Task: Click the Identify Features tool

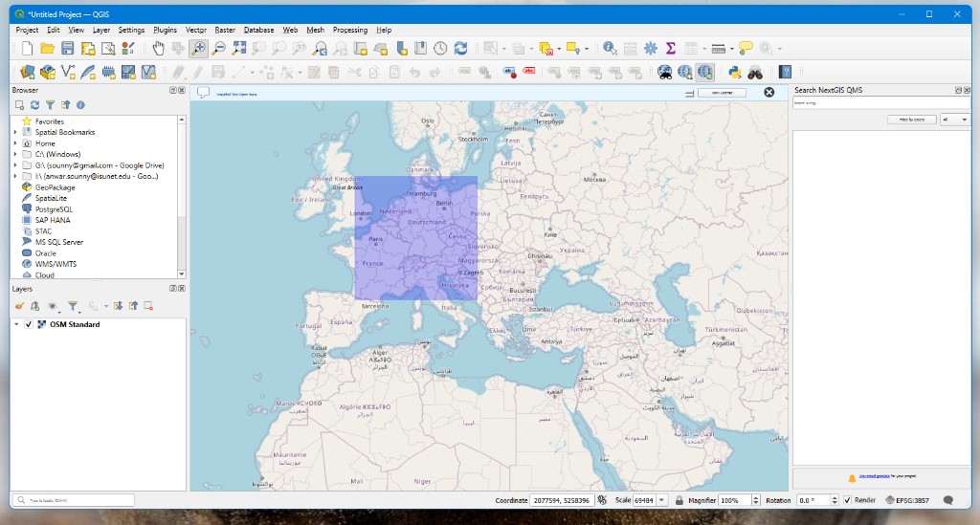Action: click(x=610, y=48)
